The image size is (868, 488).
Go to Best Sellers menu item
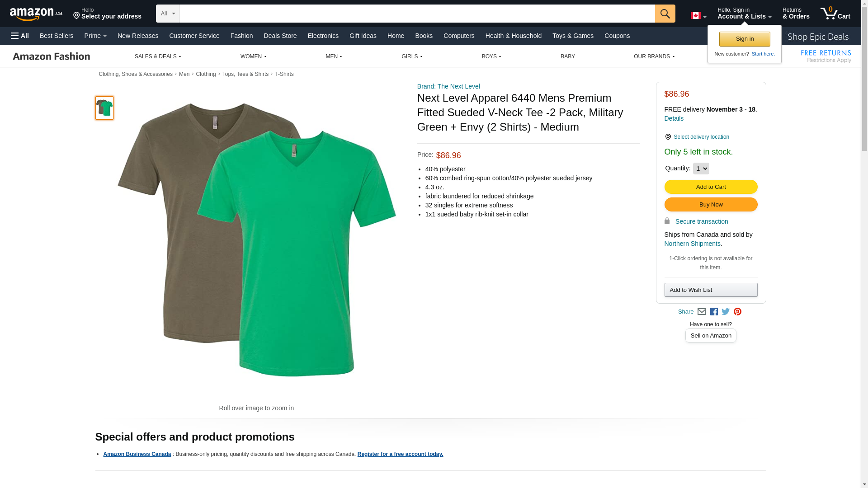(57, 36)
